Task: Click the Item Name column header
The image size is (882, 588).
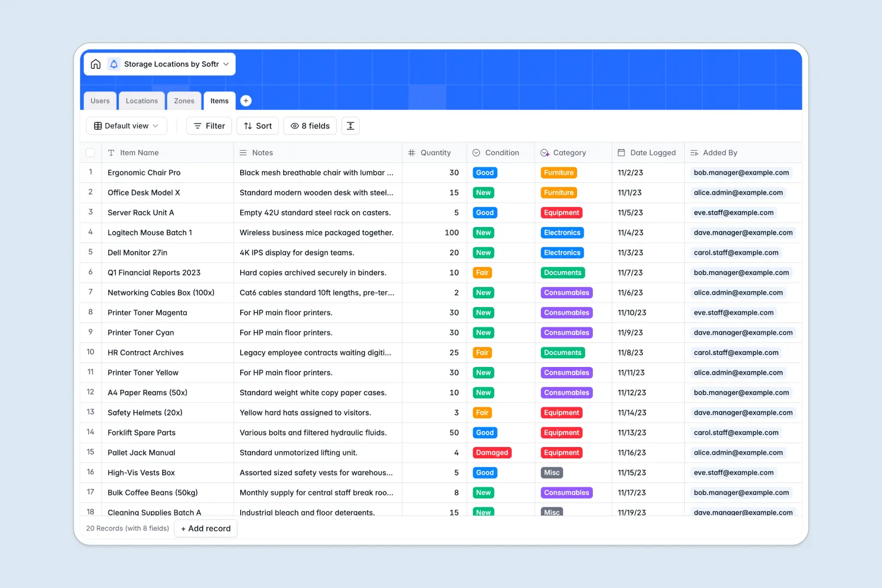Action: click(168, 153)
